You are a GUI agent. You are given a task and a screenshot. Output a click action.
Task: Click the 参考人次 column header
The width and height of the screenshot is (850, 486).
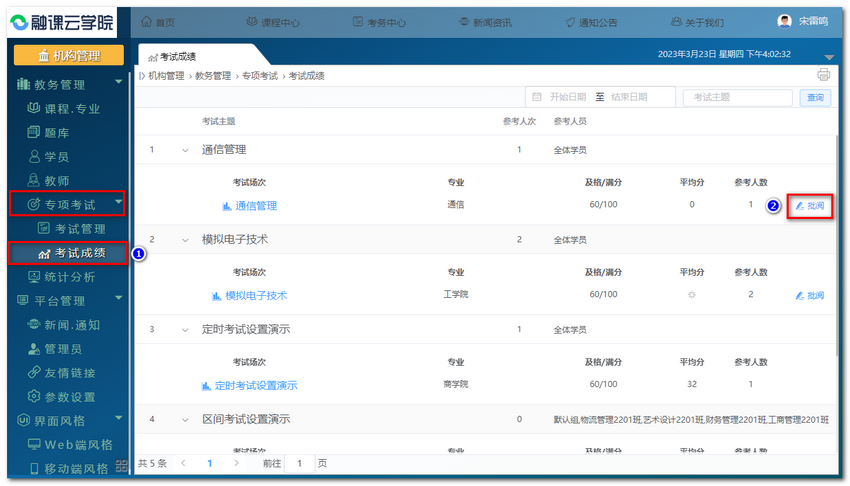tap(519, 121)
